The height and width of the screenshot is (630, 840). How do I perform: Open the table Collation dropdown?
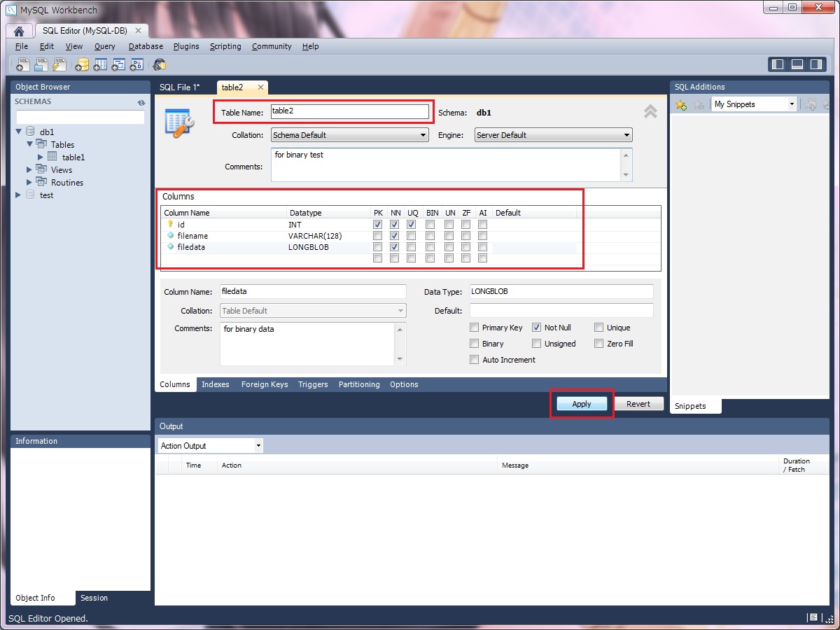point(350,135)
